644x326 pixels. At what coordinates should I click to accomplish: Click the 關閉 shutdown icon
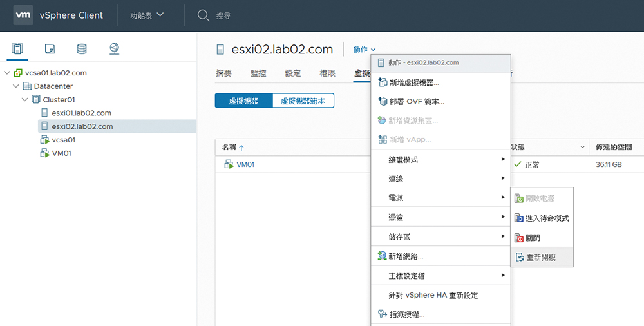[518, 238]
